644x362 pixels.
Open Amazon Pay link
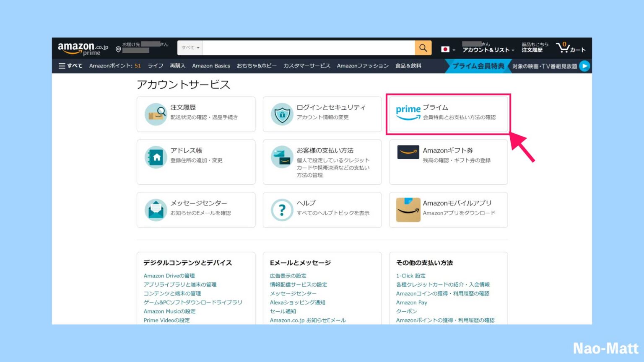click(x=411, y=302)
